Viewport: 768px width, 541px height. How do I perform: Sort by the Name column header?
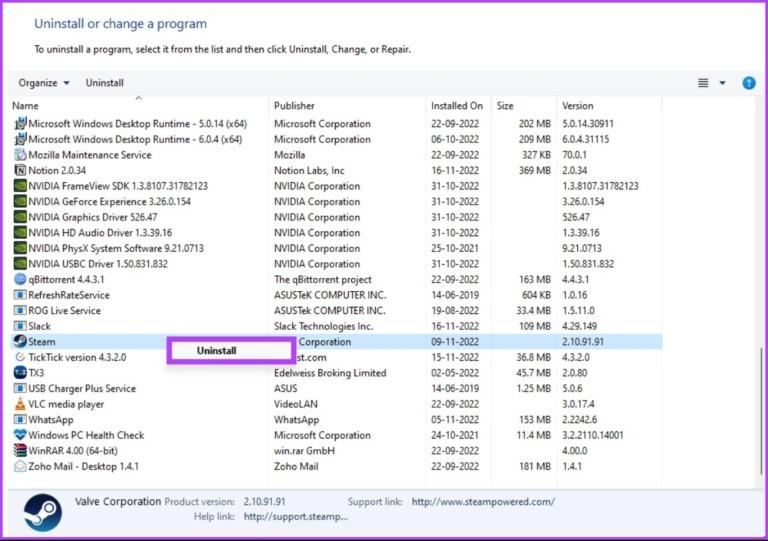[x=25, y=105]
